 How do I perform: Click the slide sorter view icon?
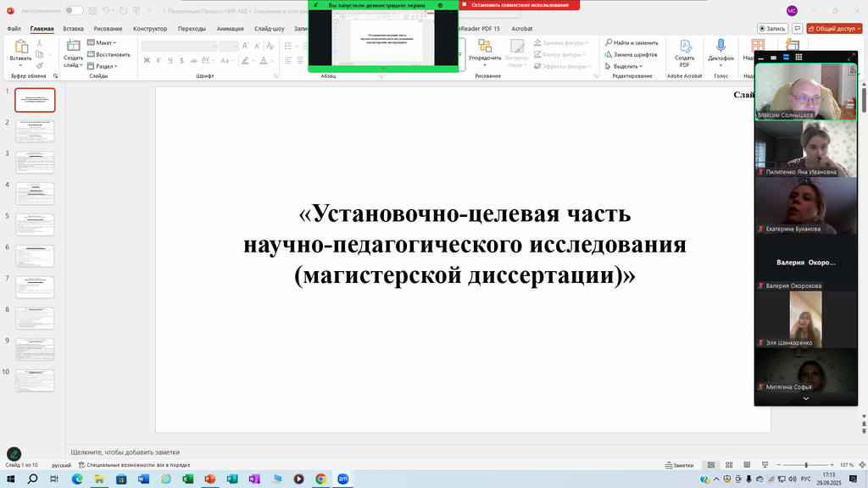click(726, 465)
